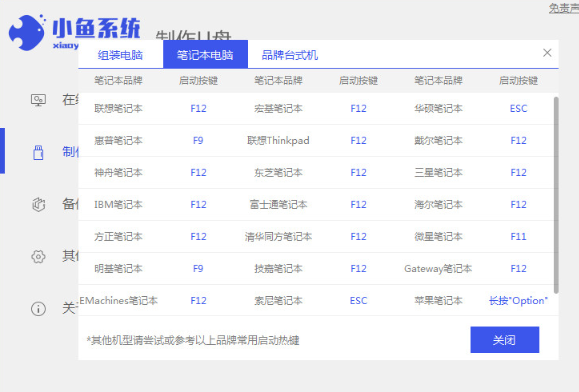Viewport: 579px width, 392px height.
Task: Click the gear icon in sidebar
Action: 38,257
